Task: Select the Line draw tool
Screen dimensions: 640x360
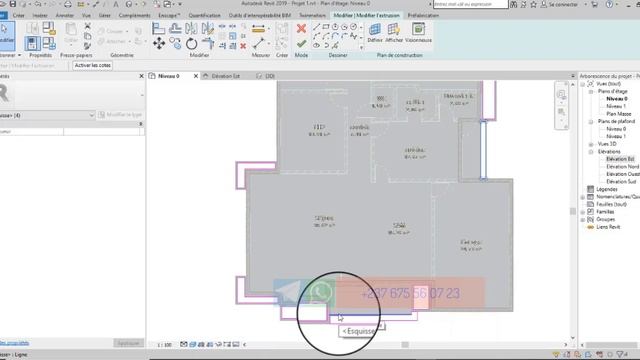Action: pos(316,27)
